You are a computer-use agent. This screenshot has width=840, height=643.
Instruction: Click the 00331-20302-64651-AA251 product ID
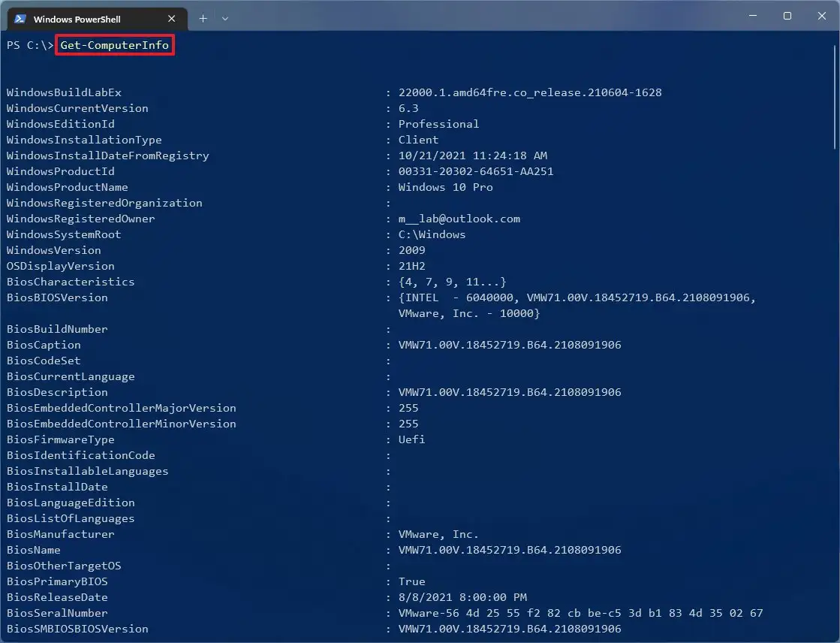(476, 171)
